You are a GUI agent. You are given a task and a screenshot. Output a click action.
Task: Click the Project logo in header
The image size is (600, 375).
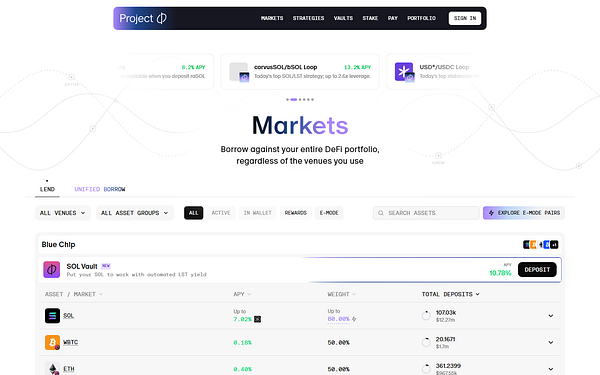pyautogui.click(x=143, y=18)
